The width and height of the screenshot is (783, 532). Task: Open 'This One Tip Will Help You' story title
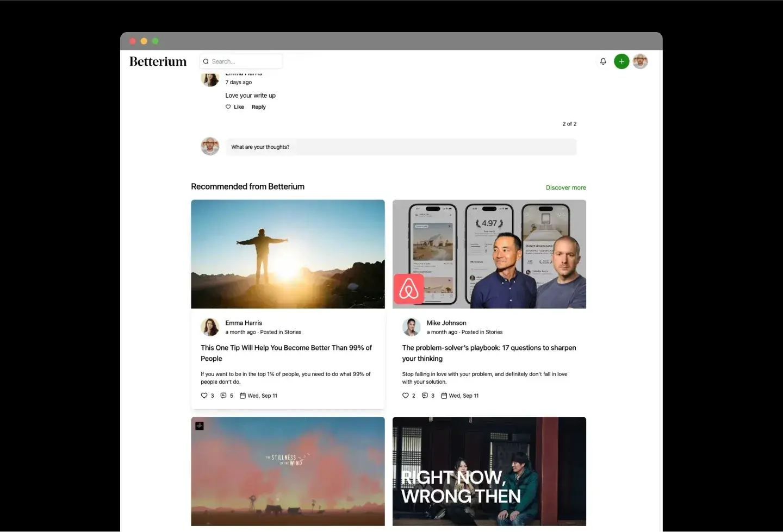pos(287,353)
